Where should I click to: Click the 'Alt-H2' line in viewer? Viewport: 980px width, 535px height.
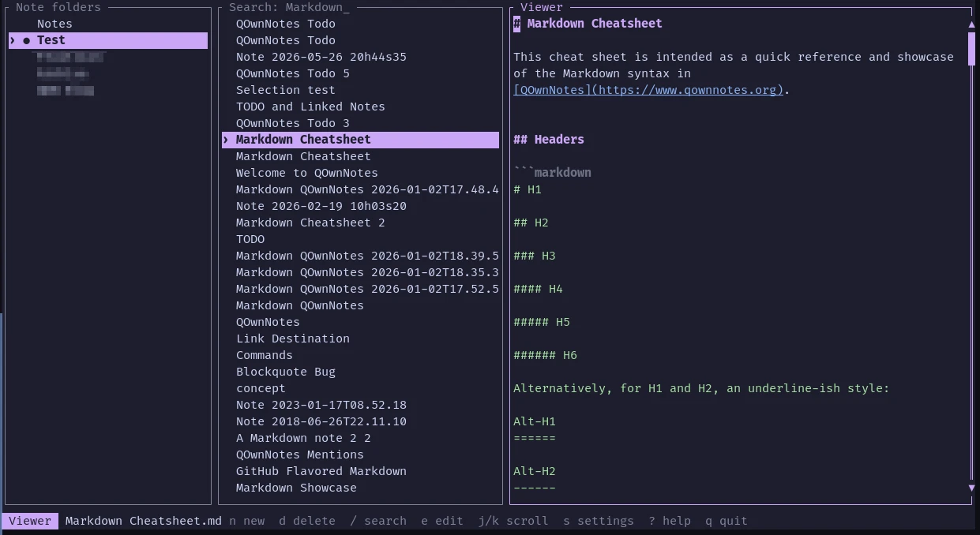point(535,471)
